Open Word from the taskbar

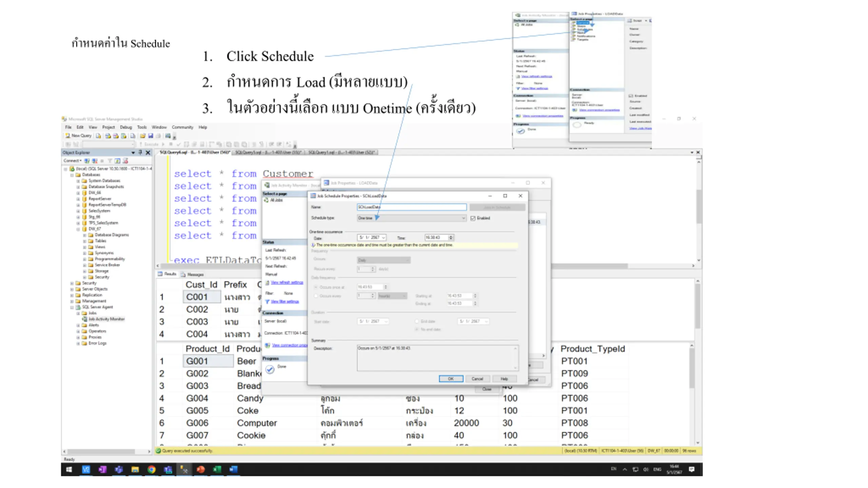[x=233, y=469]
